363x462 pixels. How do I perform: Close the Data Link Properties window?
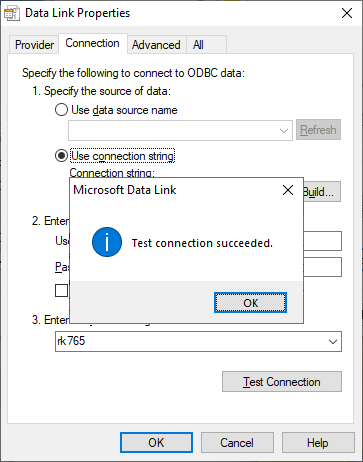(347, 13)
